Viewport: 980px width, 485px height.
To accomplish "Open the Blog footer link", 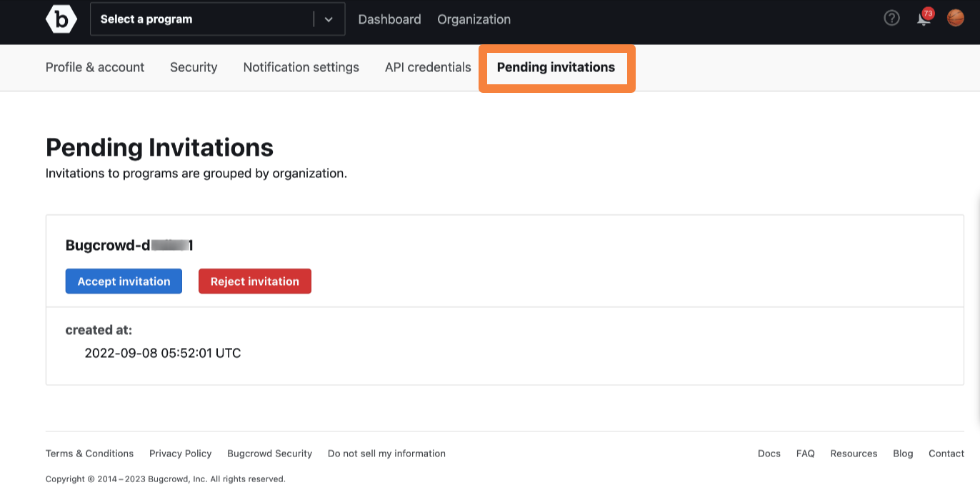I will (903, 454).
